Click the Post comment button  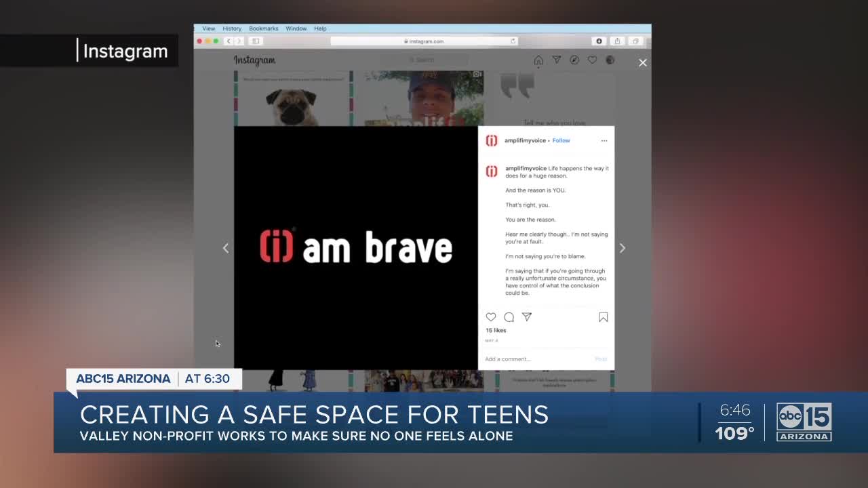[x=601, y=359]
